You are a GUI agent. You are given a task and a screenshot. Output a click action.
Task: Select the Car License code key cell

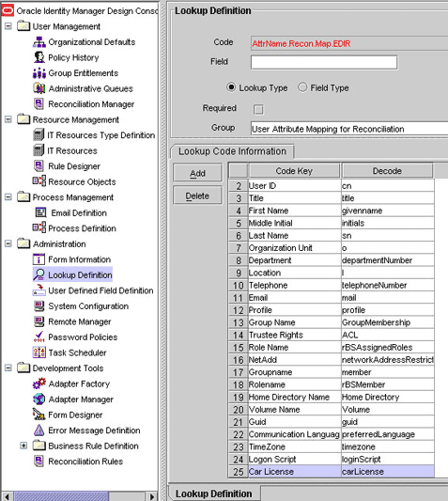click(294, 472)
